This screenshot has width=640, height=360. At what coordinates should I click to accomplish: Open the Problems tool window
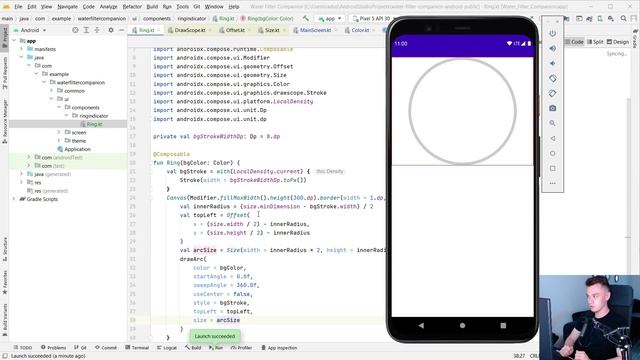(x=53, y=348)
